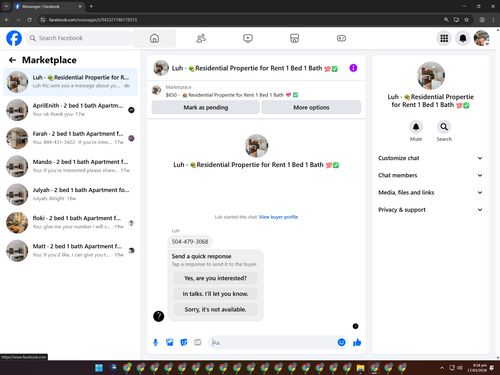Click the Mute bell button in chat info
500x375 pixels.
(x=416, y=127)
